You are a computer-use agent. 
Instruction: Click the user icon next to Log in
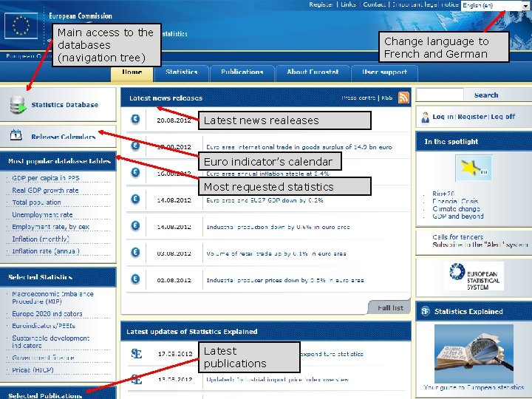(425, 117)
